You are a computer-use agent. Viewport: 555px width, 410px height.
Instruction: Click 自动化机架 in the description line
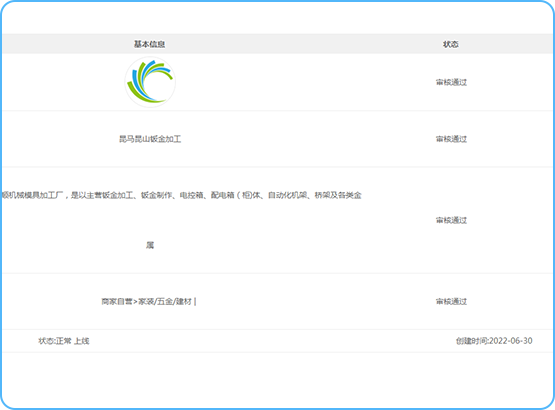pos(287,195)
